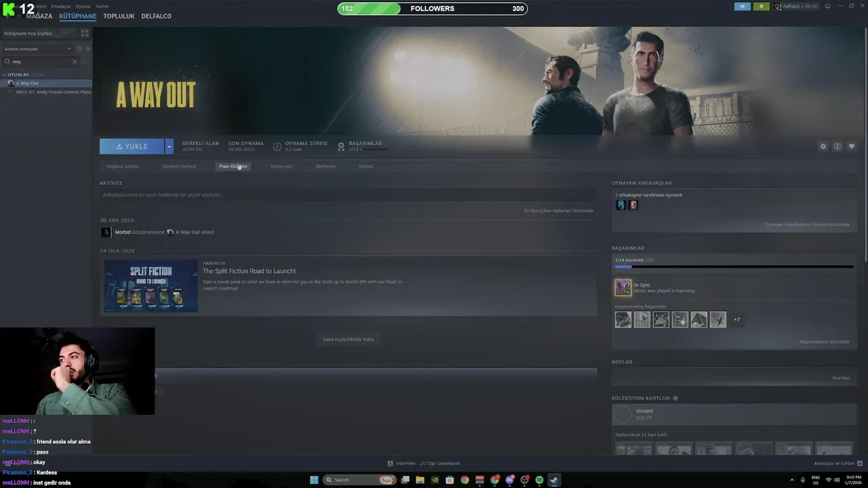
Task: Select sixth locked achievement icon
Action: tap(717, 319)
